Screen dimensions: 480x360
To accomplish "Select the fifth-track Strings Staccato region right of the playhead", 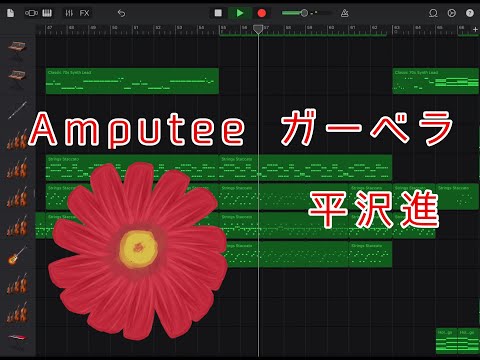I will (x=305, y=168).
